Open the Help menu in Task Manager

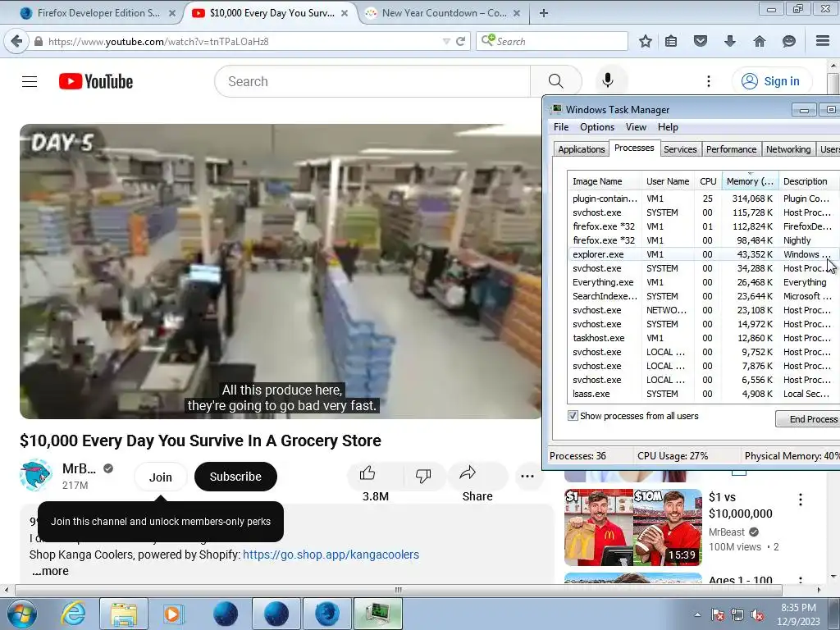(x=668, y=127)
